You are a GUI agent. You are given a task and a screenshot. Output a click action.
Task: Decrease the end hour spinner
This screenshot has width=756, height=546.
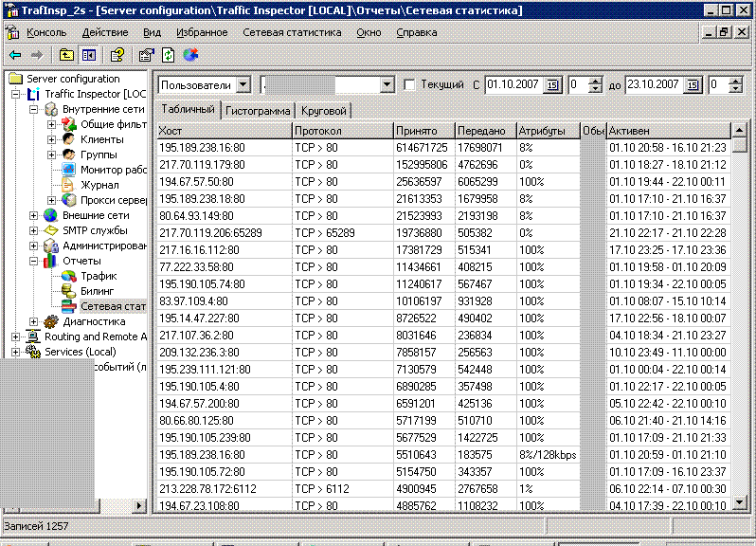pyautogui.click(x=736, y=89)
